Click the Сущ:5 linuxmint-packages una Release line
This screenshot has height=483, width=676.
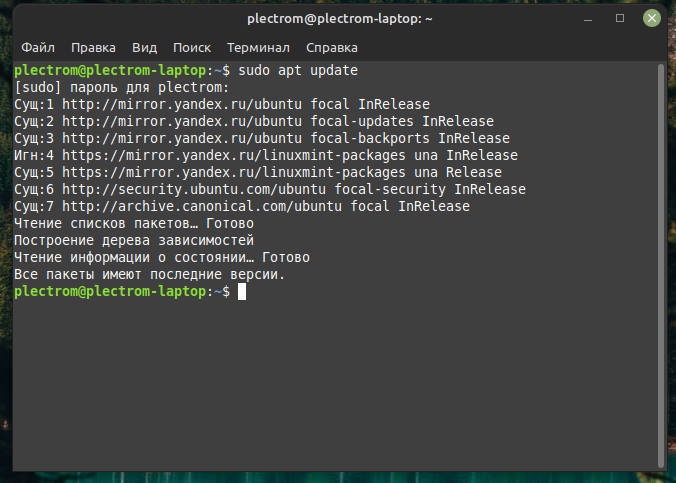(258, 172)
